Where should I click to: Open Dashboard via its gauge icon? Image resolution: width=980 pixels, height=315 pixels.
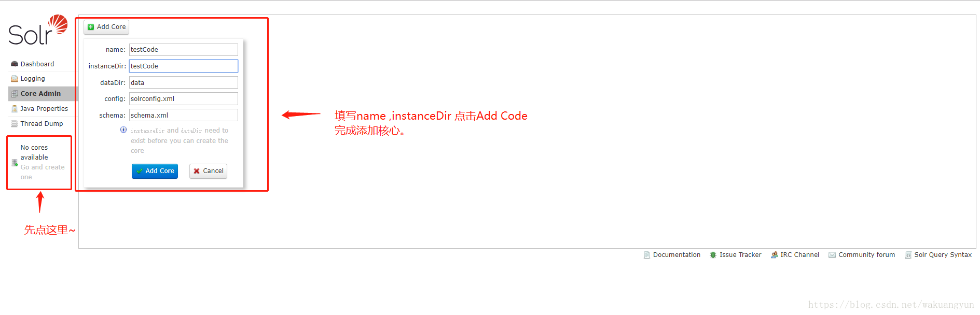15,64
